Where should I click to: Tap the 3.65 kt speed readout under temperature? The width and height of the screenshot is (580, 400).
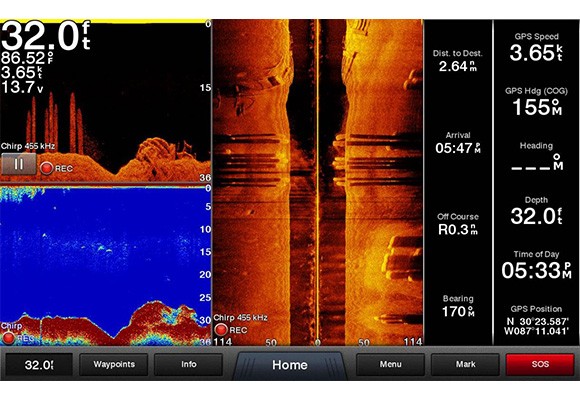pyautogui.click(x=21, y=73)
